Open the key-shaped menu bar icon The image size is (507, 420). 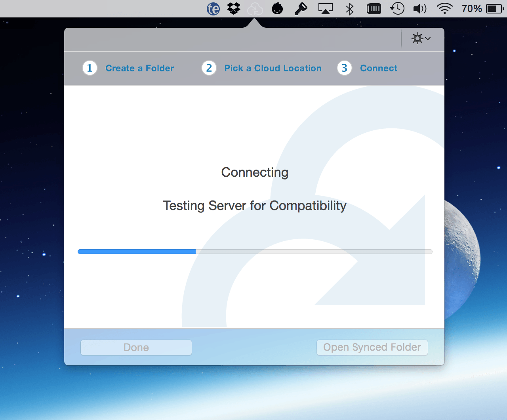pos(301,9)
